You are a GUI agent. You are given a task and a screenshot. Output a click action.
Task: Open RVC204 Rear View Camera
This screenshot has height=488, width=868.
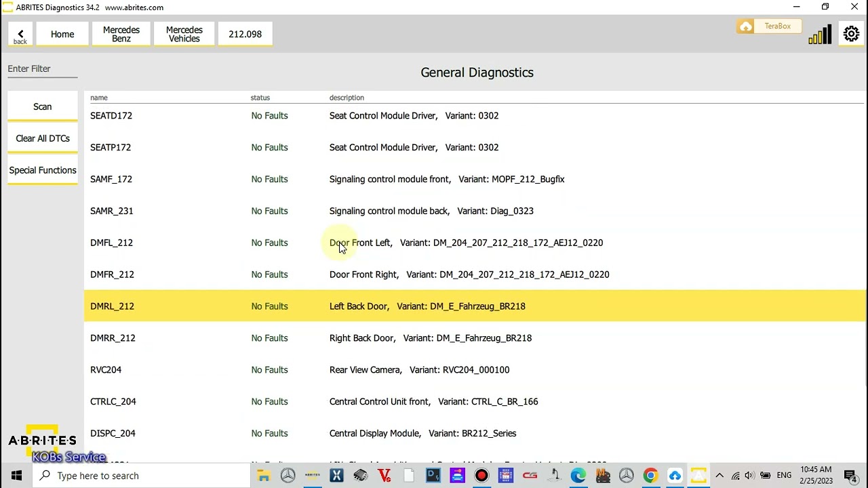[475, 370]
